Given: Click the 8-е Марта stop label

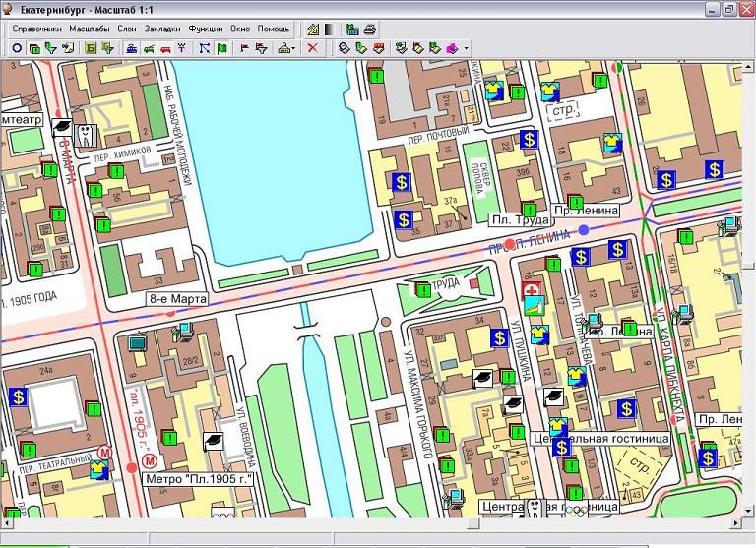Looking at the screenshot, I should click(x=176, y=298).
